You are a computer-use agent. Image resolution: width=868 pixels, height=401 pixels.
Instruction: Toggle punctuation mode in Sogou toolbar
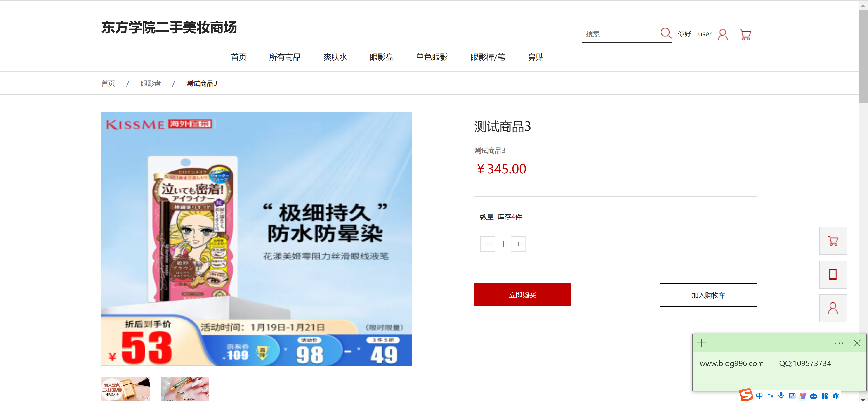tap(770, 396)
